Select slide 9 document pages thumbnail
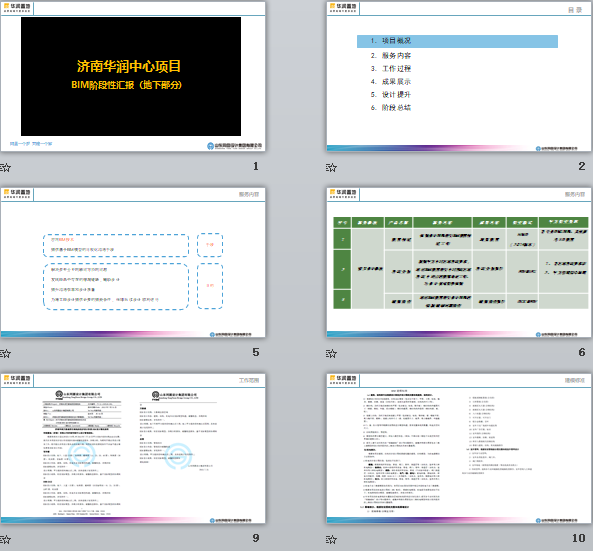 pyautogui.click(x=133, y=449)
